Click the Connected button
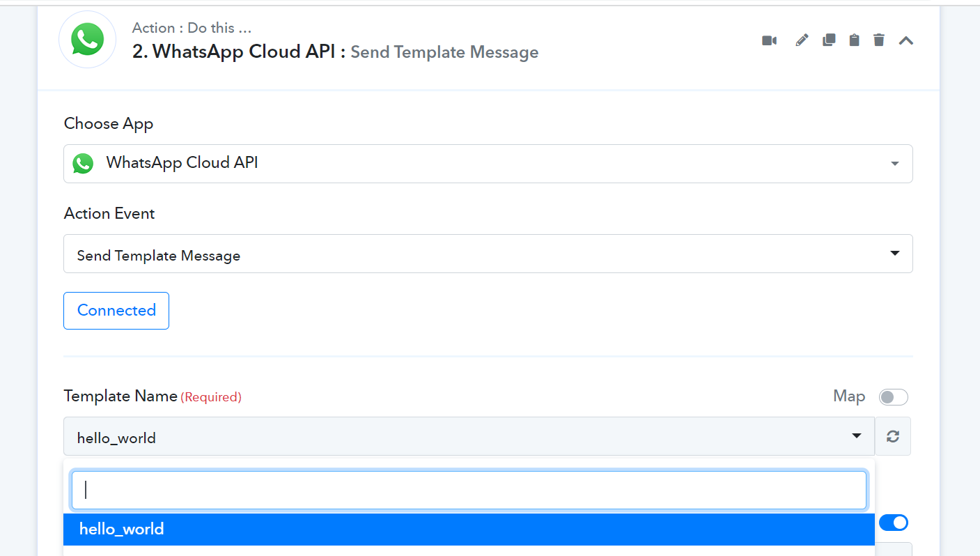Image resolution: width=980 pixels, height=556 pixels. [116, 311]
